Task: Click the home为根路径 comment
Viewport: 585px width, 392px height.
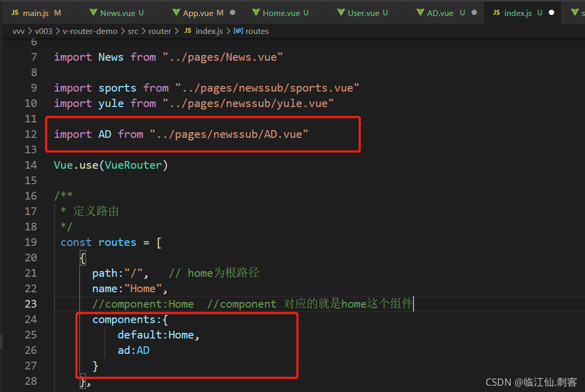Action: click(x=223, y=273)
